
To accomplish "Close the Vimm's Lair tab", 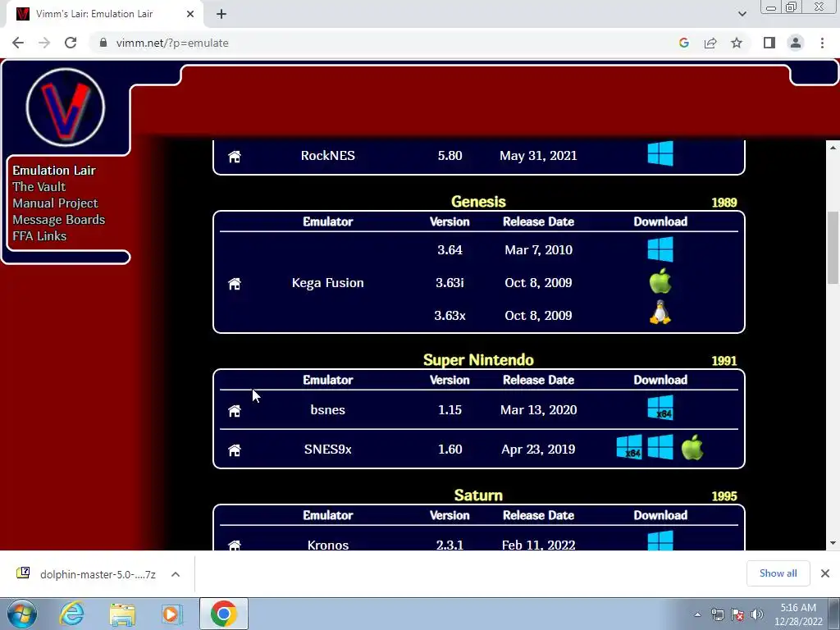I will 190,14.
